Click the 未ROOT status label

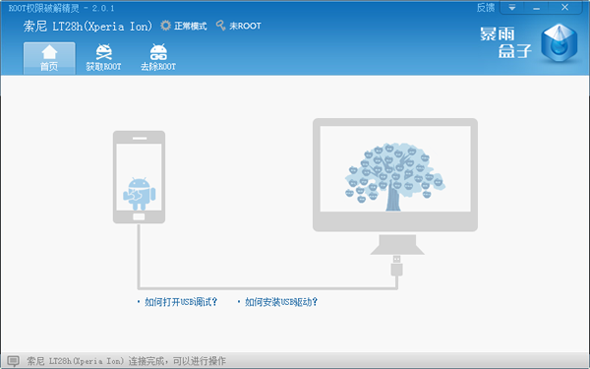pyautogui.click(x=245, y=26)
